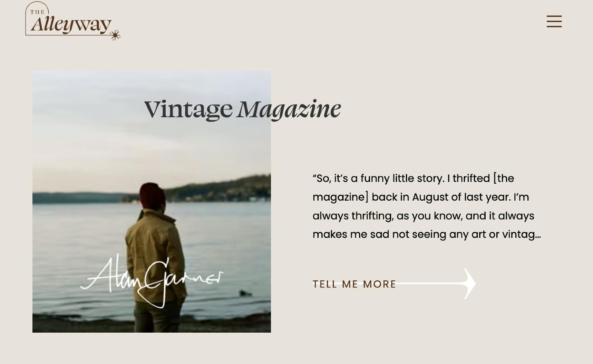Click the small THE text in logo
Screen dimensions: 593x364
coord(37,12)
